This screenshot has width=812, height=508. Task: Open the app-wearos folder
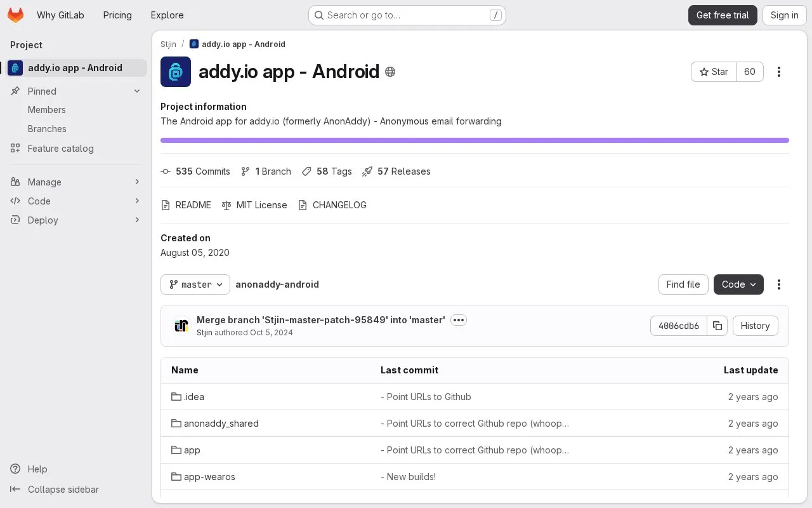[x=209, y=477]
